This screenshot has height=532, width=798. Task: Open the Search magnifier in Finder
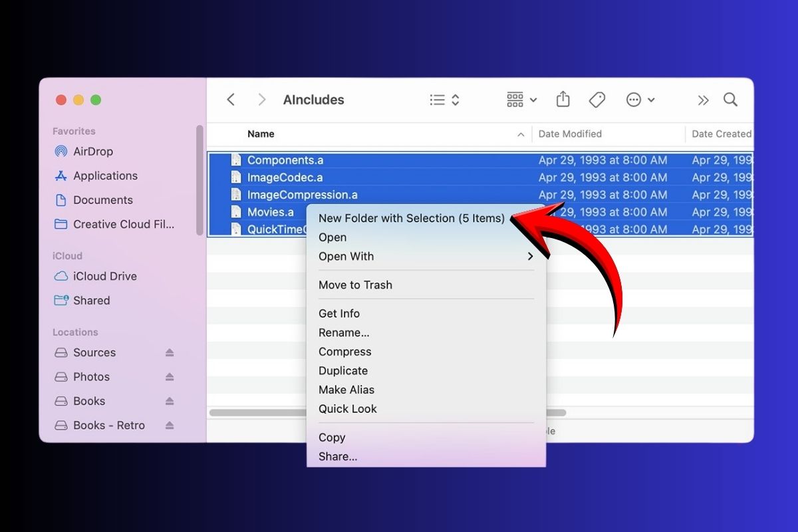click(x=730, y=100)
